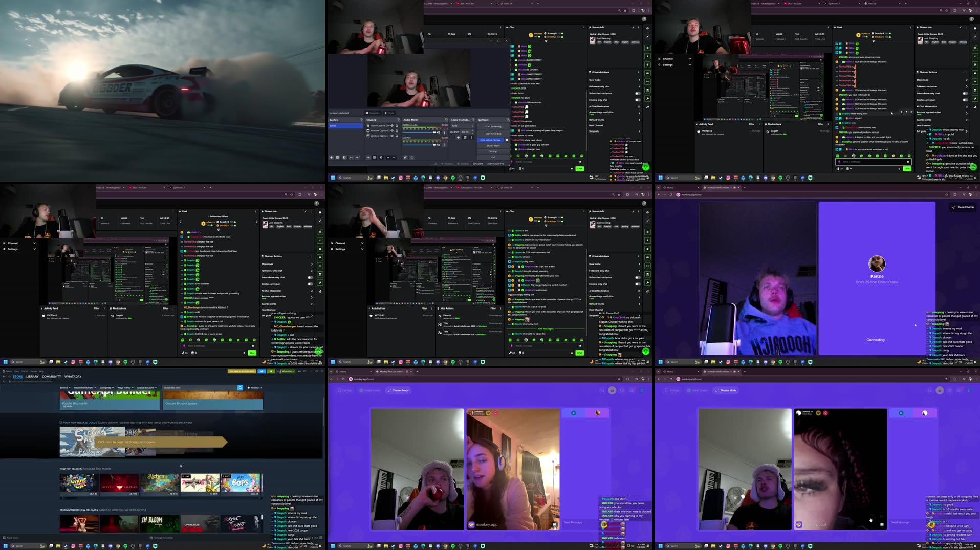This screenshot has height=550, width=980.
Task: Hide the Video Capture Device source
Action: (x=392, y=126)
